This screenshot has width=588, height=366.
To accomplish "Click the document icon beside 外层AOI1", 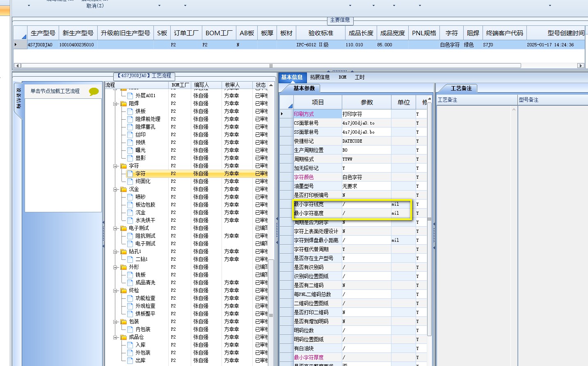I will [x=130, y=95].
